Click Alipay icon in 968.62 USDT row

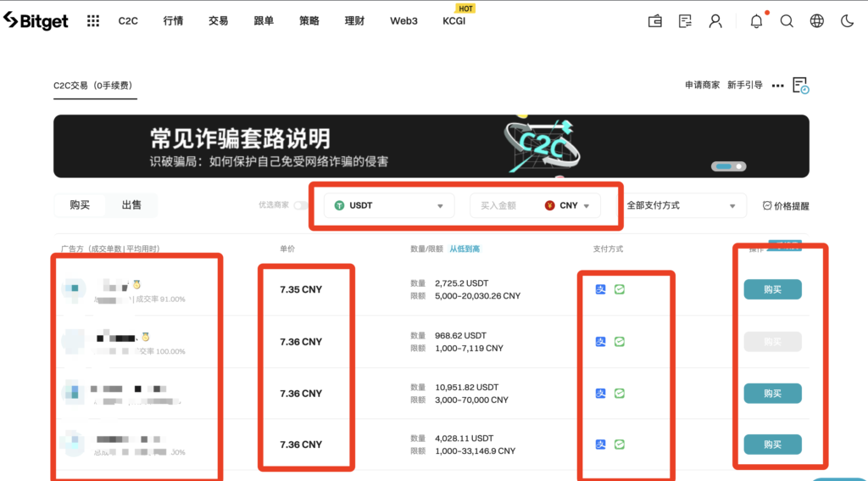[601, 341]
